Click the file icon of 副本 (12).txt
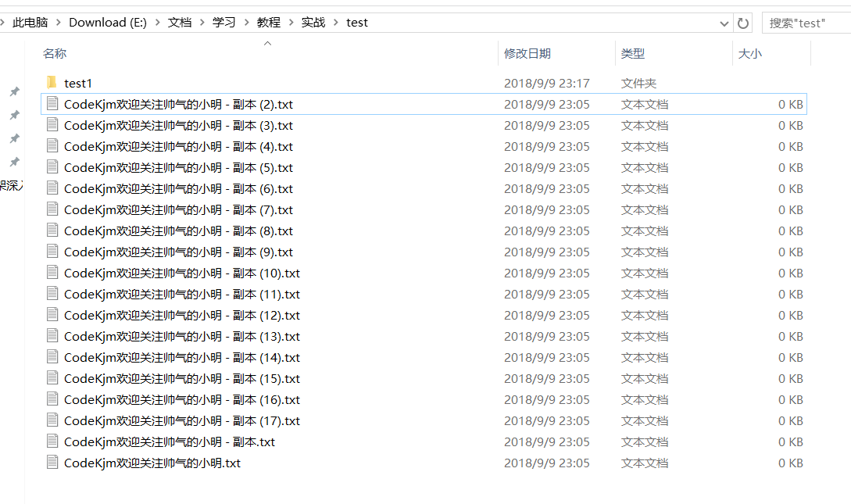Screen dimensions: 851x504 click(x=52, y=315)
